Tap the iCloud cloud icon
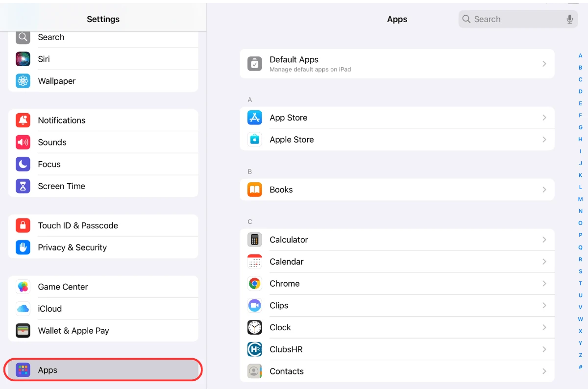The height and width of the screenshot is (392, 588). click(23, 309)
